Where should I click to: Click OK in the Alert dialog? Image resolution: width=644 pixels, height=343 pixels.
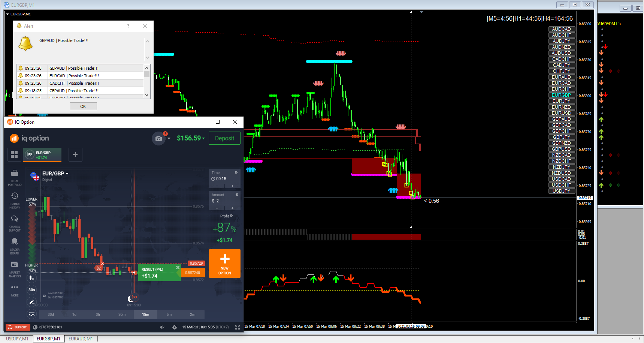tap(83, 106)
